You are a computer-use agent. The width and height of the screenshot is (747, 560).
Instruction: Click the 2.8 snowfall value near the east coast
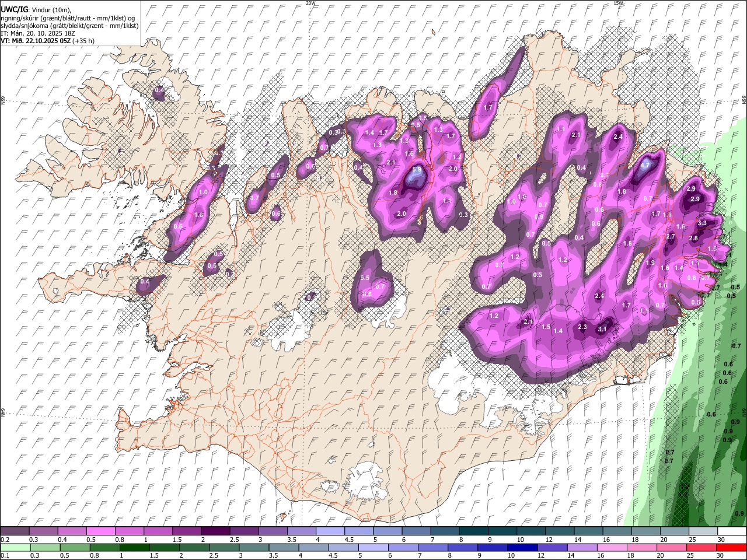point(693,238)
